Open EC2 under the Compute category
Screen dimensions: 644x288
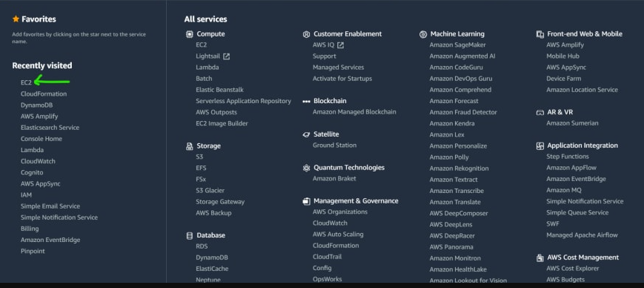click(202, 45)
